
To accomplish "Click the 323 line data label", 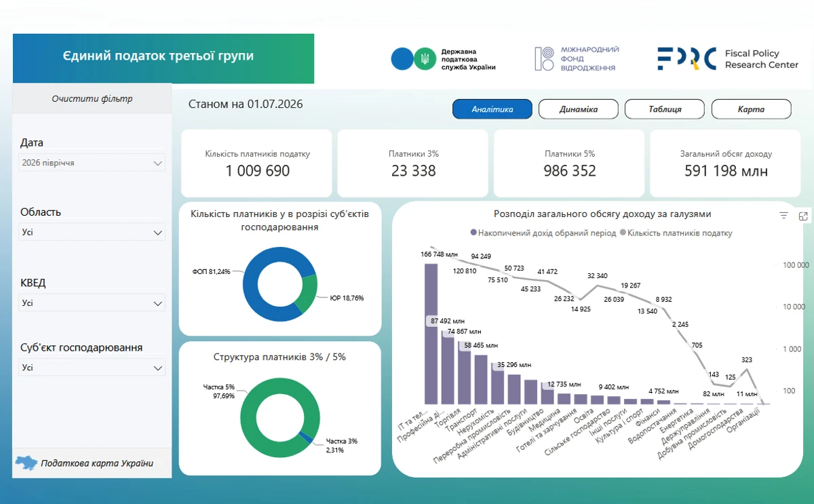I will 747,360.
